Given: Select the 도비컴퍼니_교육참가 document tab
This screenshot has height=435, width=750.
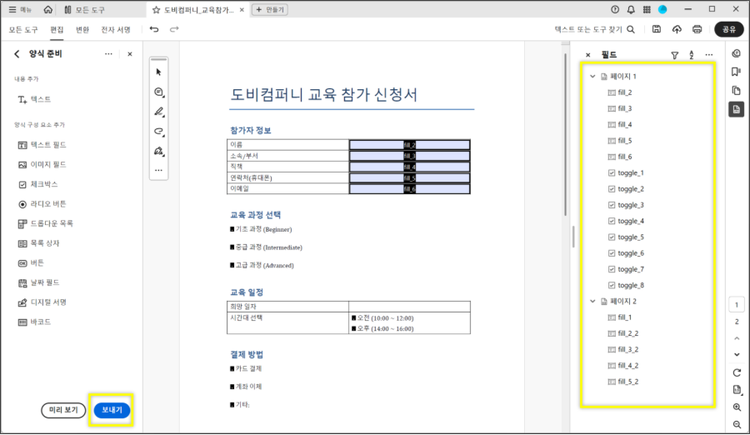Looking at the screenshot, I should click(x=193, y=10).
